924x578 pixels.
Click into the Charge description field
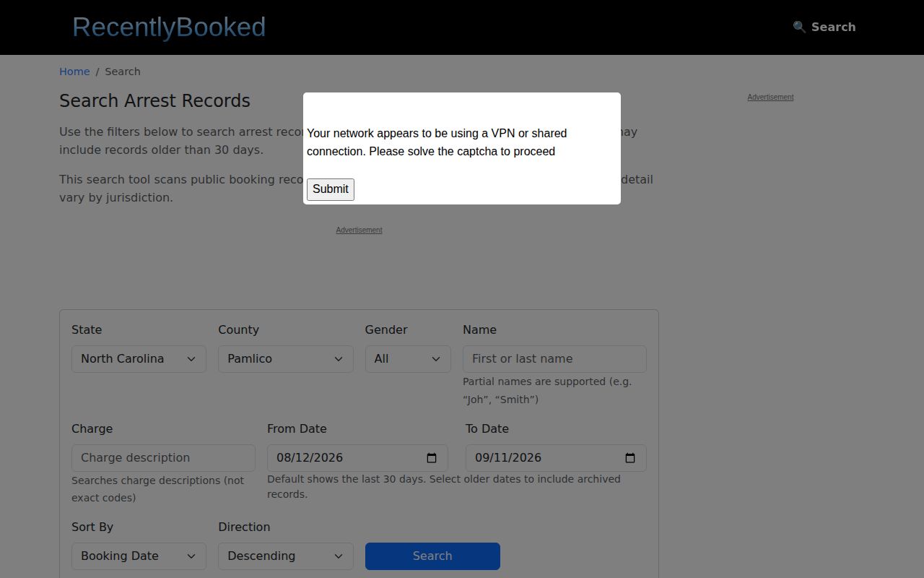point(163,458)
